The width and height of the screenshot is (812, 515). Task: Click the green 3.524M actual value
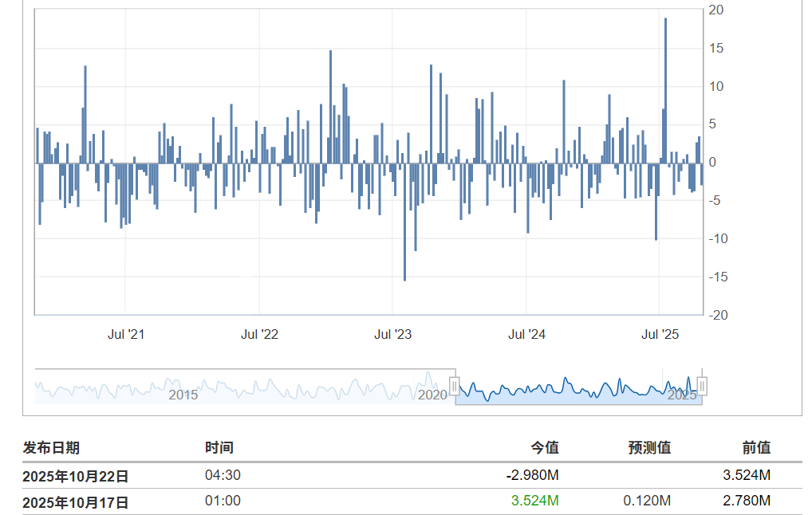(x=534, y=501)
